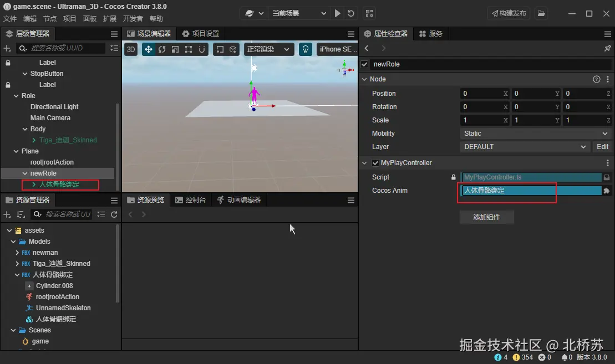This screenshot has height=364, width=615.
Task: Switch to the 动画编辑器 tab
Action: coord(239,200)
